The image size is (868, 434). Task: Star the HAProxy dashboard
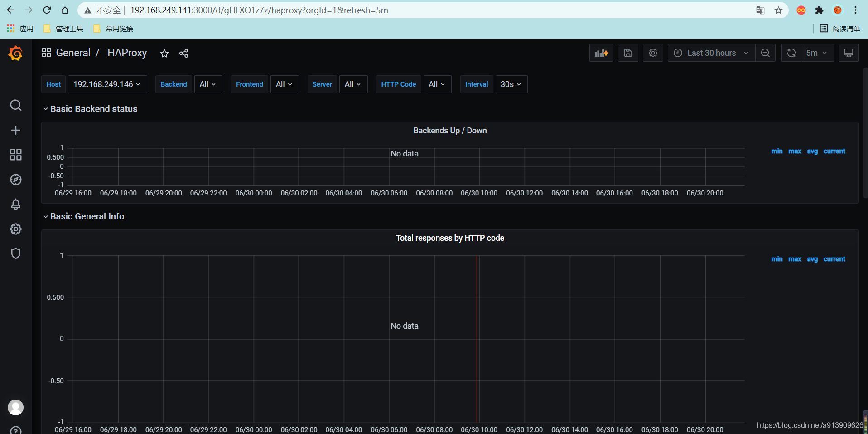(x=164, y=54)
